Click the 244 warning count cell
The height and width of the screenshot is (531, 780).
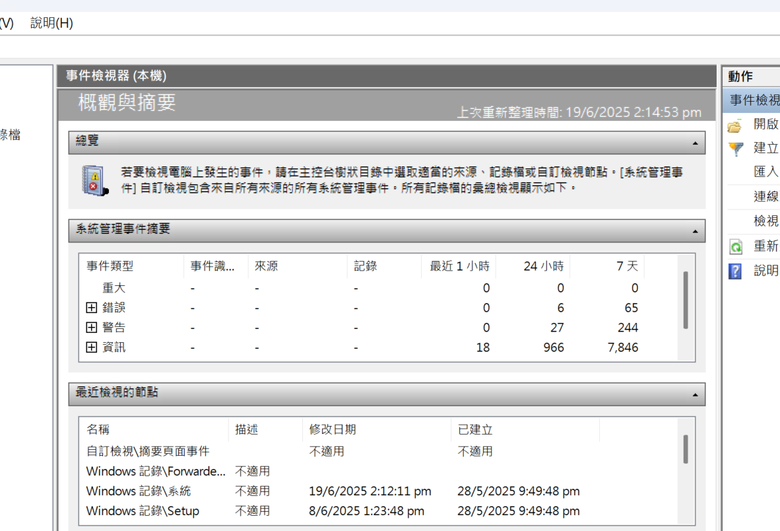click(628, 327)
